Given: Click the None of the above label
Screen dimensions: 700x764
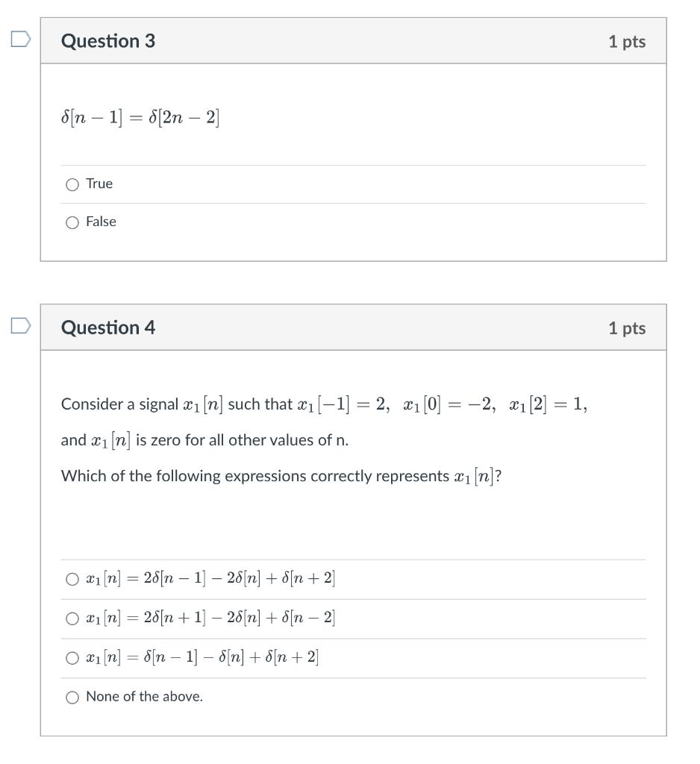Looking at the screenshot, I should point(146,696).
